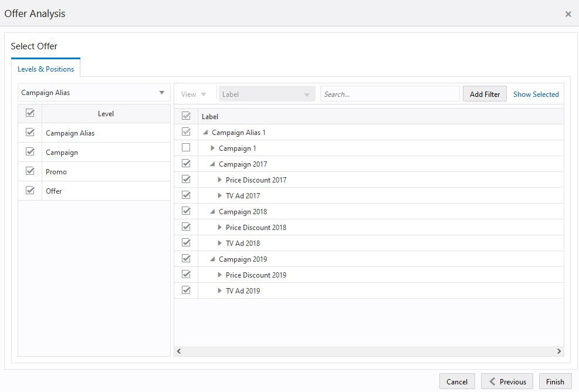
Task: Deselect the TV Ad 2017 checkbox
Action: coord(186,195)
